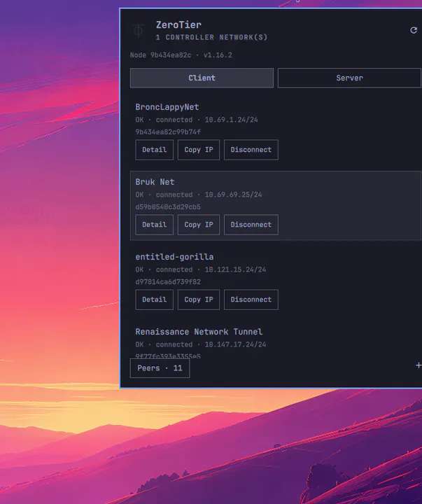Disconnect from entitled-gorilla
This screenshot has width=422, height=504.
pos(251,300)
